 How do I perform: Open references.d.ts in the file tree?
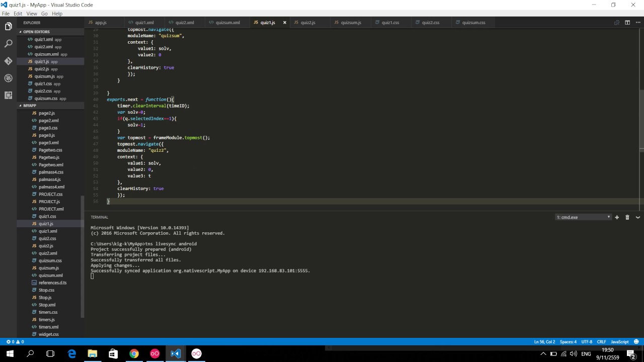[x=50, y=283]
